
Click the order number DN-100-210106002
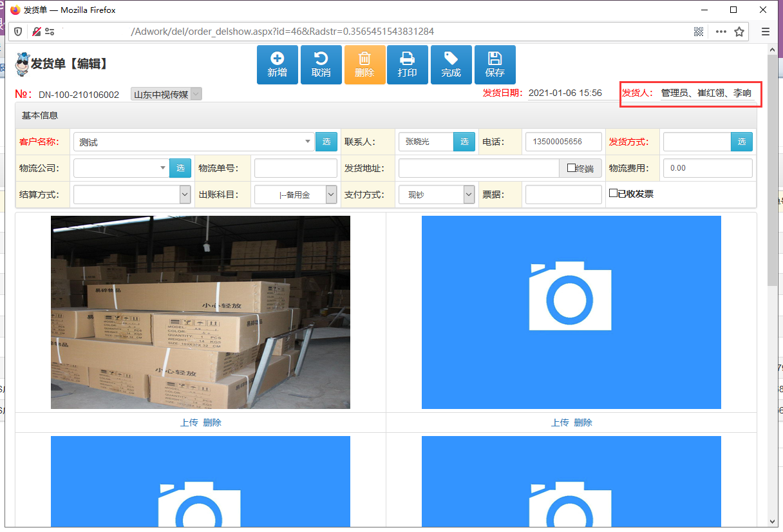pos(79,95)
